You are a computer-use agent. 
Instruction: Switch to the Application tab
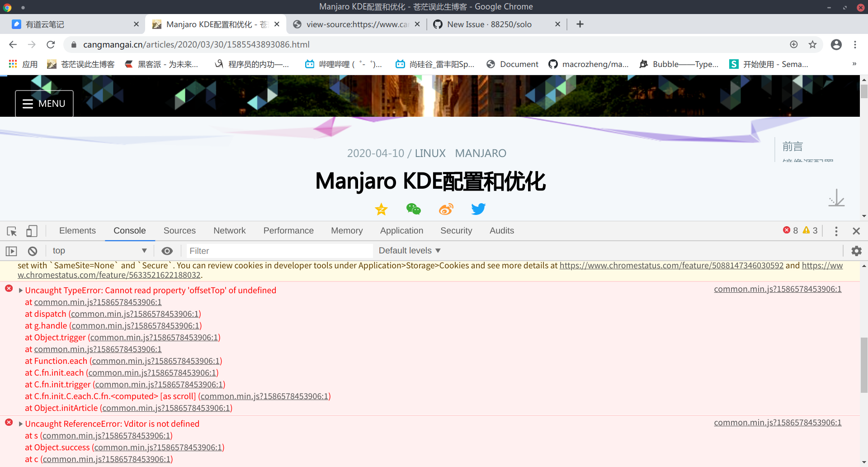point(401,231)
